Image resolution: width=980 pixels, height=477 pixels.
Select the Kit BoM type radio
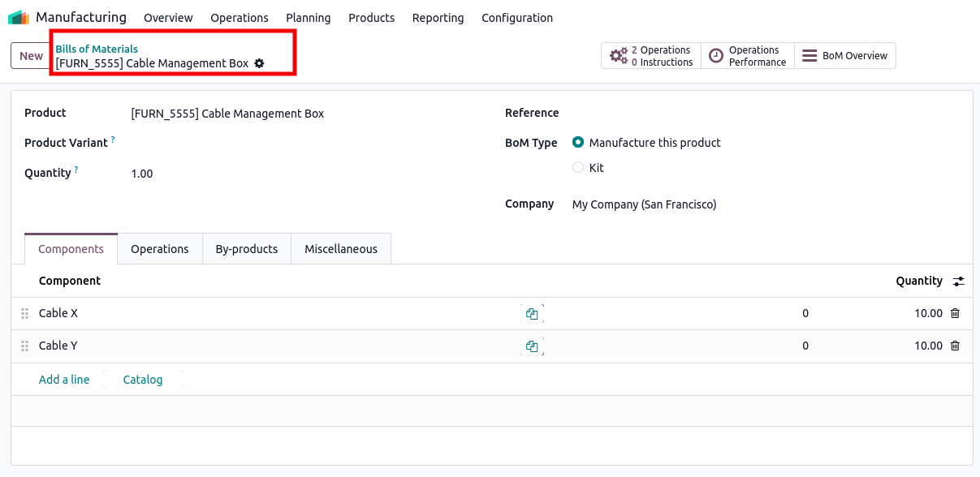tap(578, 168)
